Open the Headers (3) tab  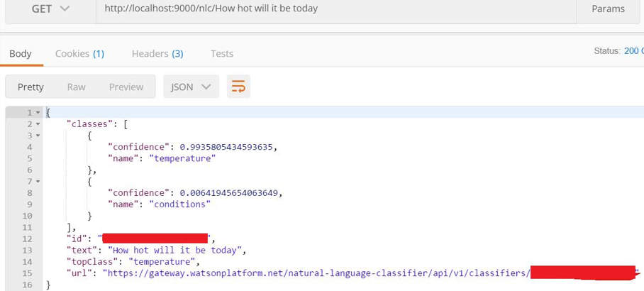157,53
